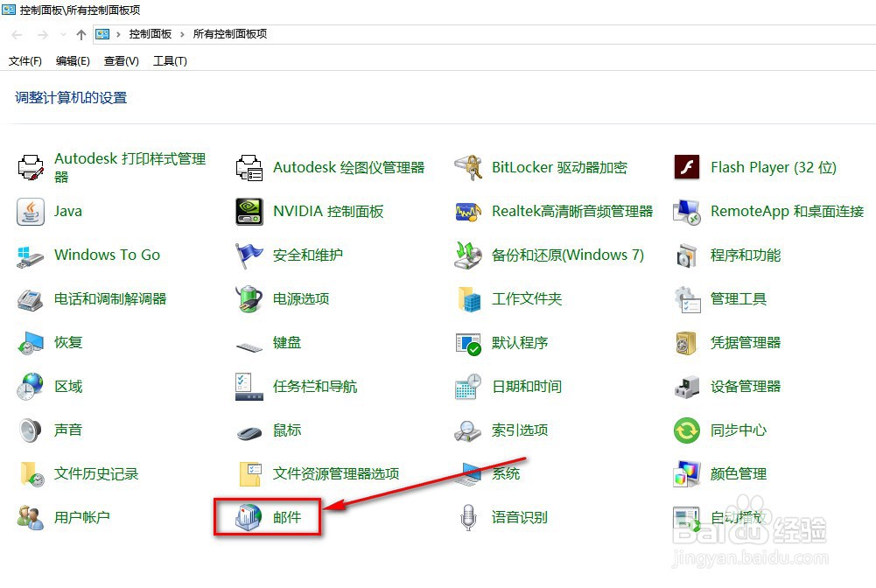Open the 同步中心 green icon
The image size is (876, 588).
[x=687, y=430]
